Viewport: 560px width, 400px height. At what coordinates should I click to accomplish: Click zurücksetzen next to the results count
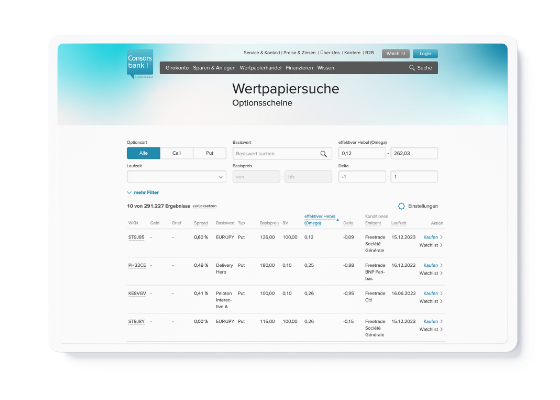coord(205,206)
